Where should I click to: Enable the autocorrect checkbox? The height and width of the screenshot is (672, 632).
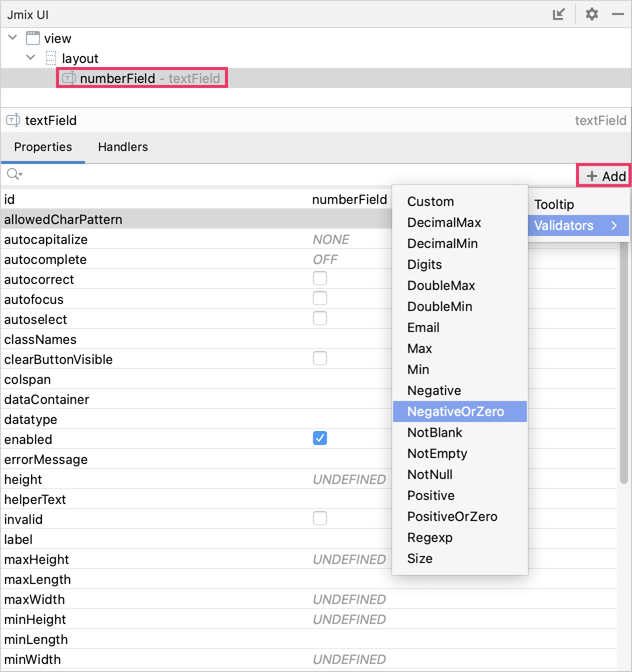coord(320,278)
